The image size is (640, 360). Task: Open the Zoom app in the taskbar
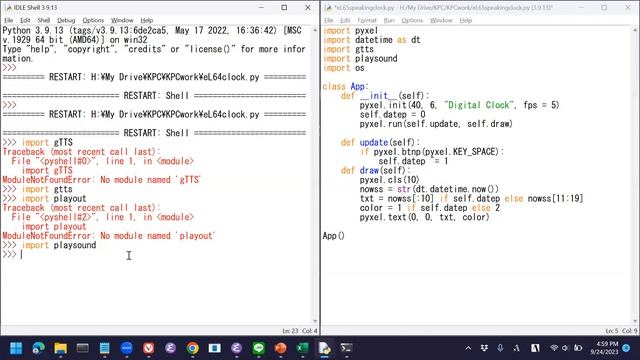[x=127, y=348]
